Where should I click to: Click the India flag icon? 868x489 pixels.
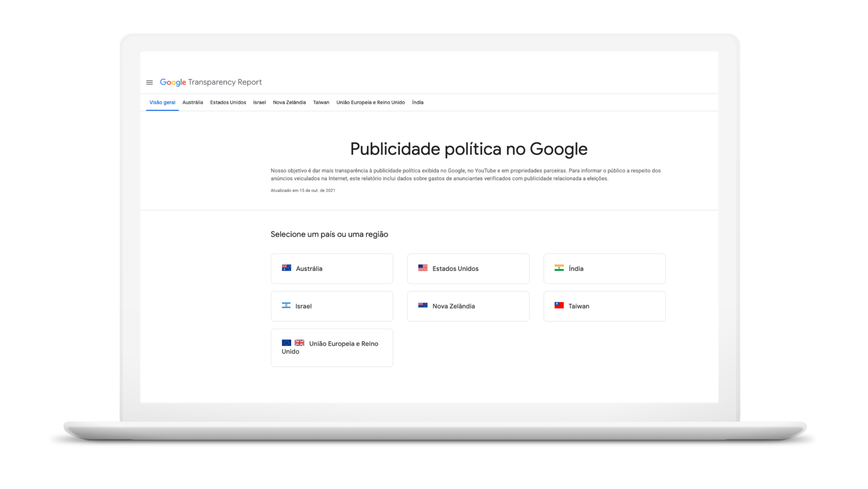559,268
